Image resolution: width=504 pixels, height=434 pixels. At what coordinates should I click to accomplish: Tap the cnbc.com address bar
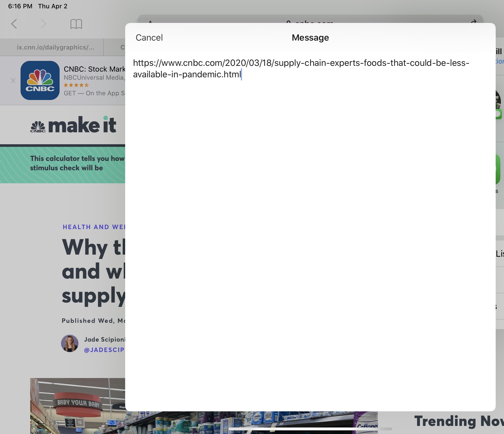[310, 23]
